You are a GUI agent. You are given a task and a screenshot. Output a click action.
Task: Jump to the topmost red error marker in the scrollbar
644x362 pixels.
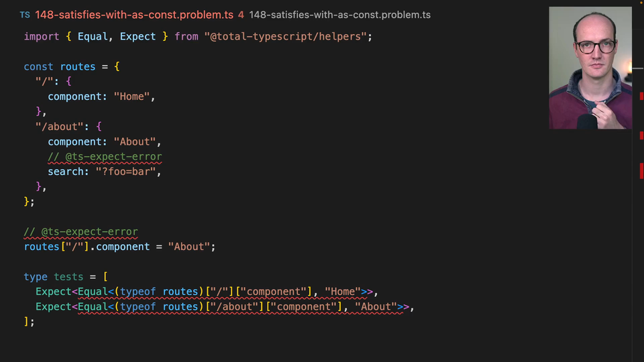[x=641, y=97]
